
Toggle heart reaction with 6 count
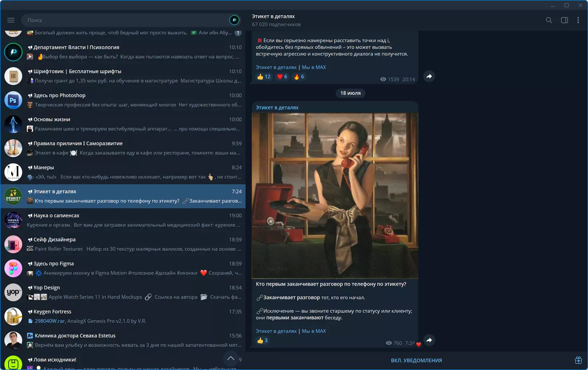[x=282, y=77]
